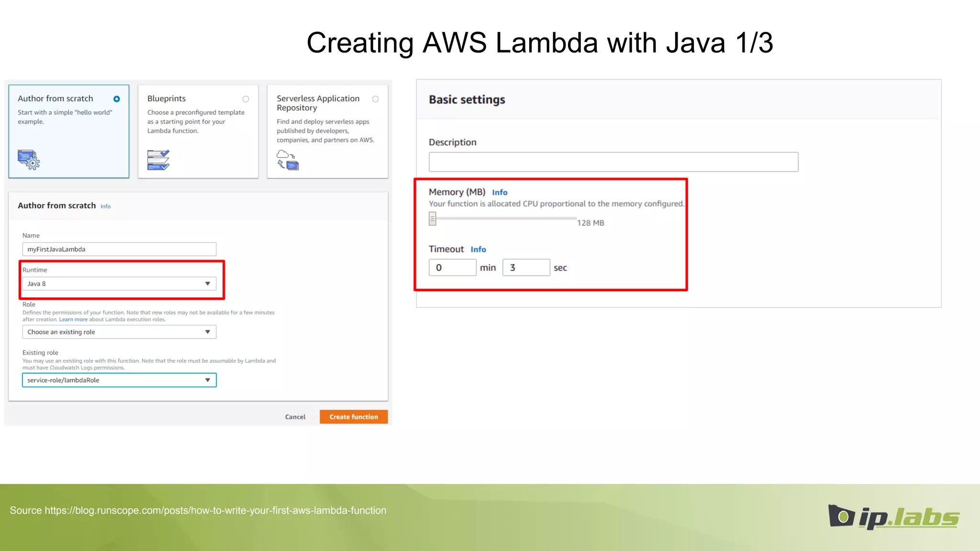
Task: Open the Memory (MB) Info link
Action: point(500,192)
